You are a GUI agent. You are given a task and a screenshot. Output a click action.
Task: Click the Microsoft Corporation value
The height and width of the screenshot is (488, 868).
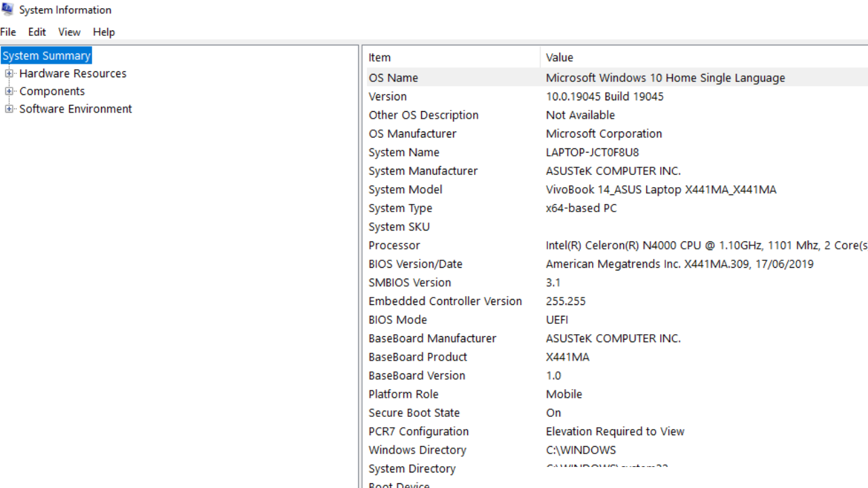604,134
